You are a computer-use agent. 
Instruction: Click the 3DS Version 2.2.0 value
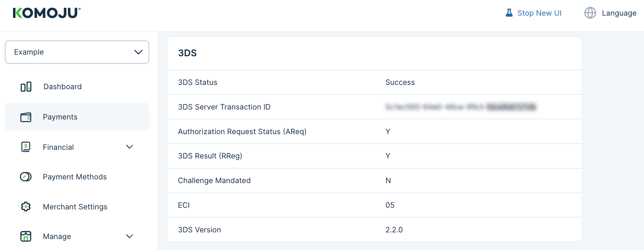point(394,230)
